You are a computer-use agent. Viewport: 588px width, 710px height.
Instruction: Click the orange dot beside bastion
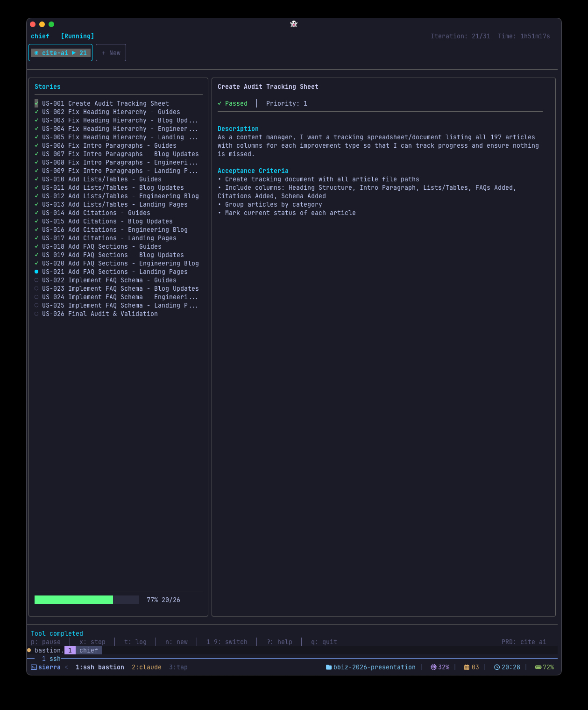[29, 650]
